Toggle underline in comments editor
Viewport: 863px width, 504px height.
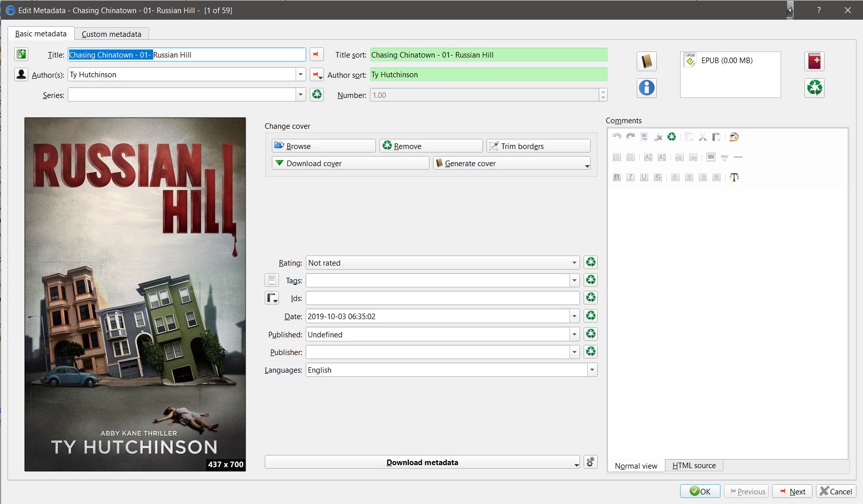pyautogui.click(x=644, y=177)
